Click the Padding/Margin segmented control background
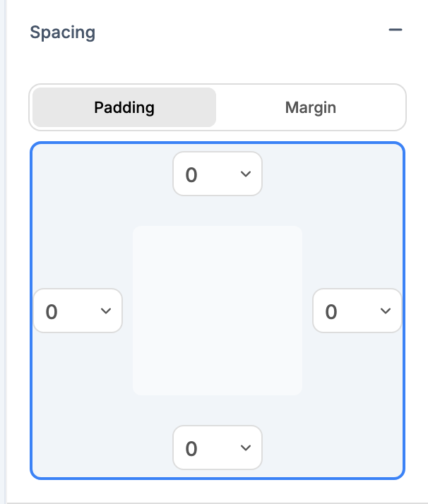The height and width of the screenshot is (504, 428). coord(218,88)
